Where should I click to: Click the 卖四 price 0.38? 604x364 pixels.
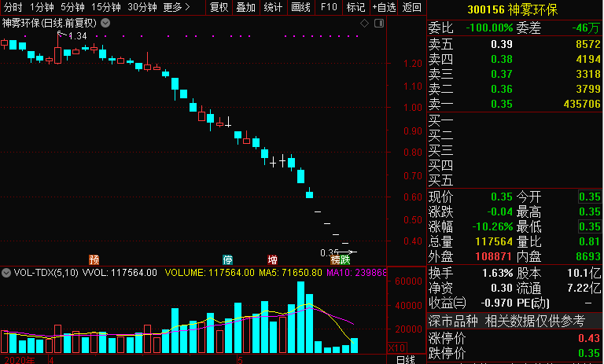click(x=502, y=59)
